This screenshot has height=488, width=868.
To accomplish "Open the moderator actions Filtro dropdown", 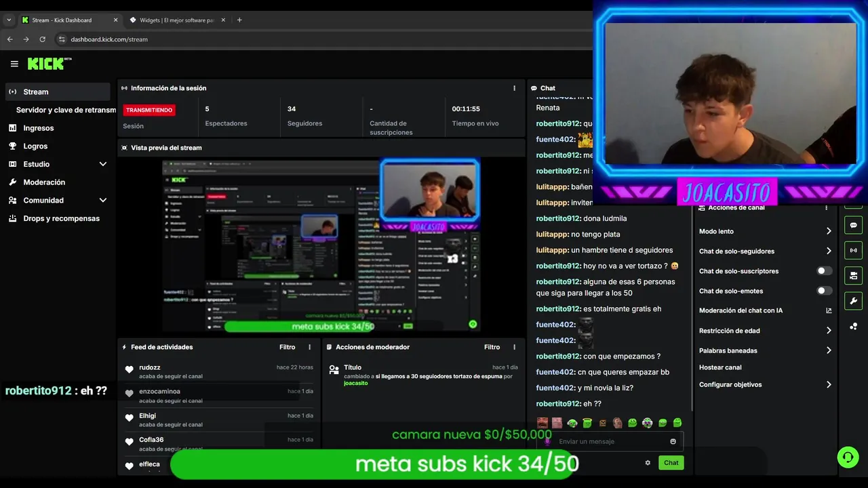I will click(x=492, y=347).
